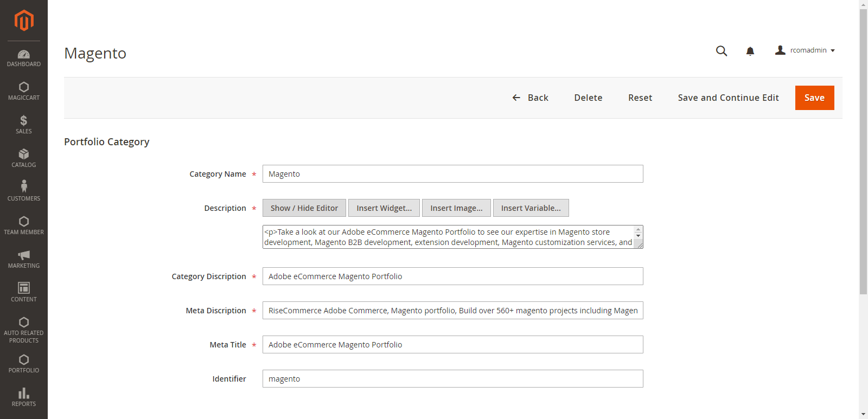Open the Content sidebar menu
868x419 pixels.
point(24,293)
